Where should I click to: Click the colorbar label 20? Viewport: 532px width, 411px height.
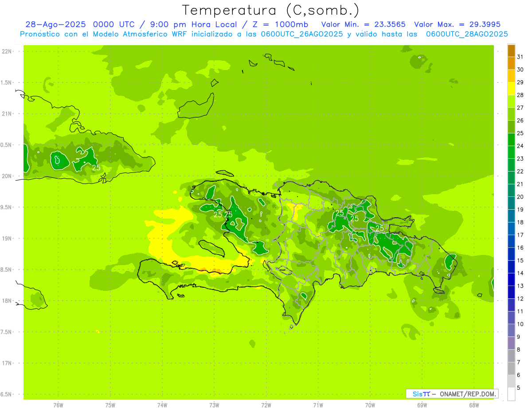(520, 197)
